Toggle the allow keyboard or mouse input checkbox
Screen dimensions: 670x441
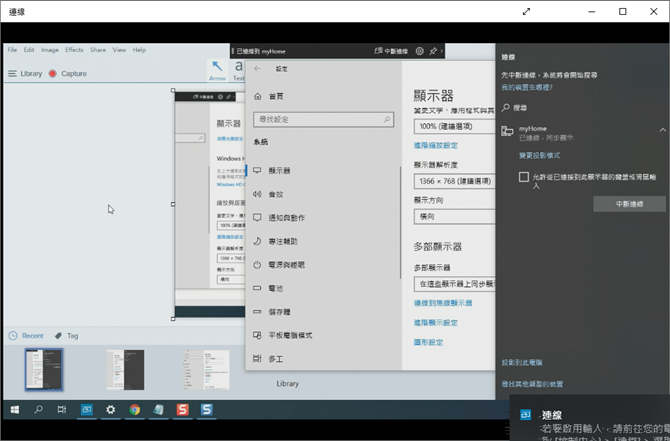[524, 177]
